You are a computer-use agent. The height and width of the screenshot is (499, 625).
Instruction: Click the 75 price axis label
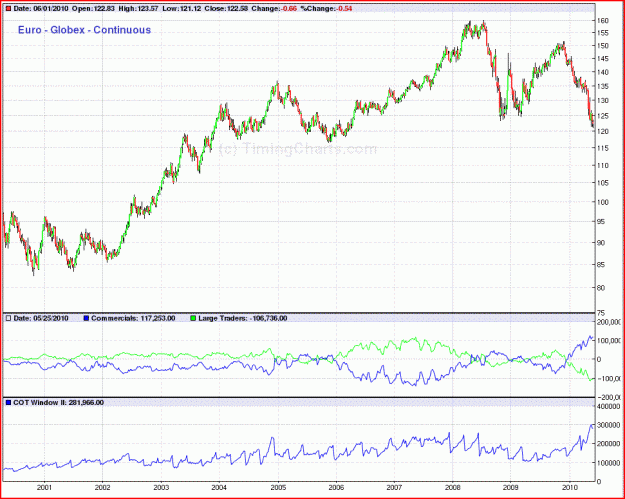click(601, 313)
